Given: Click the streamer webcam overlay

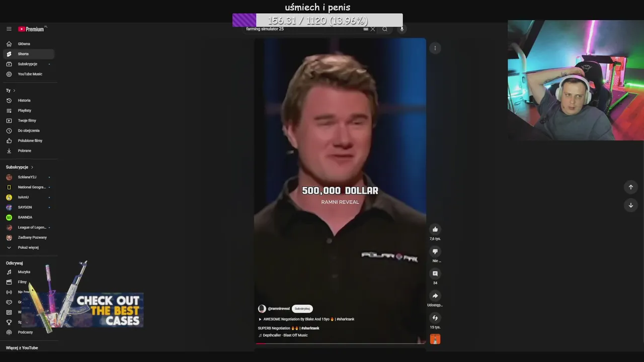Looking at the screenshot, I should click(576, 80).
